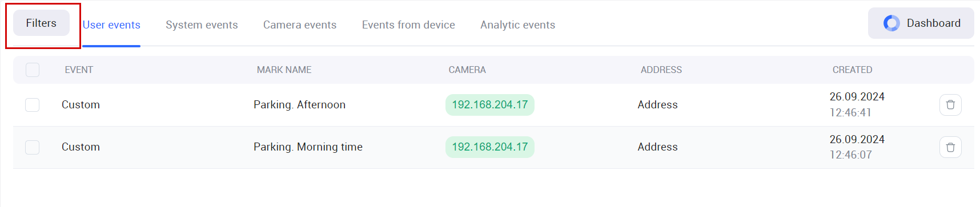Sort by the EVENT column header
Screen dimensions: 980x207
coord(79,70)
